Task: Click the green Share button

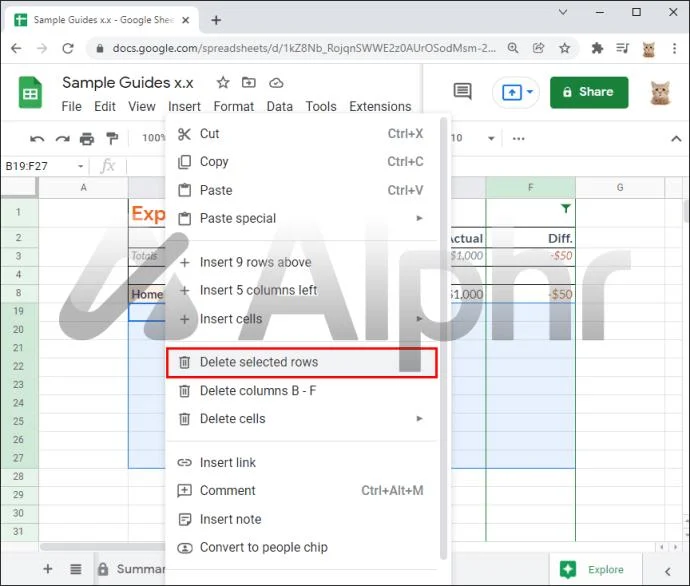Action: [589, 92]
